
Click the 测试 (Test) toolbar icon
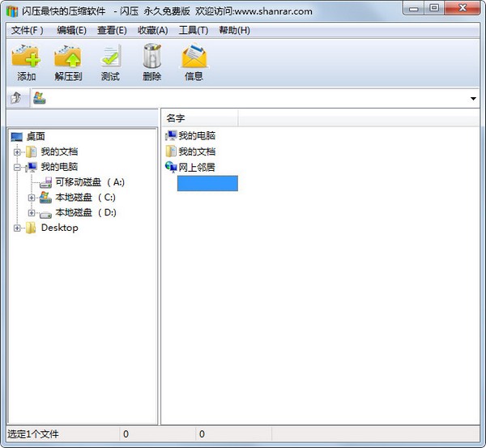pyautogui.click(x=110, y=56)
